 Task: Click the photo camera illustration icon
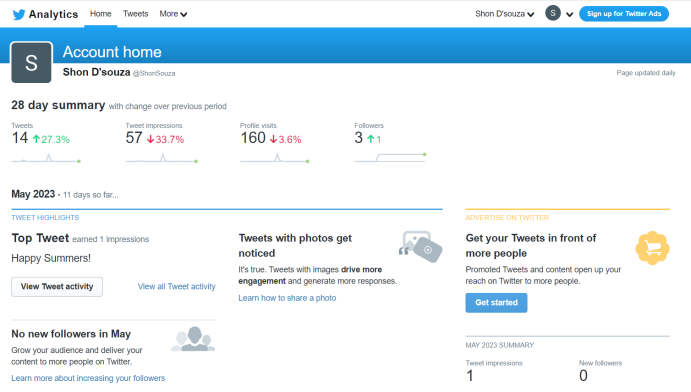420,247
